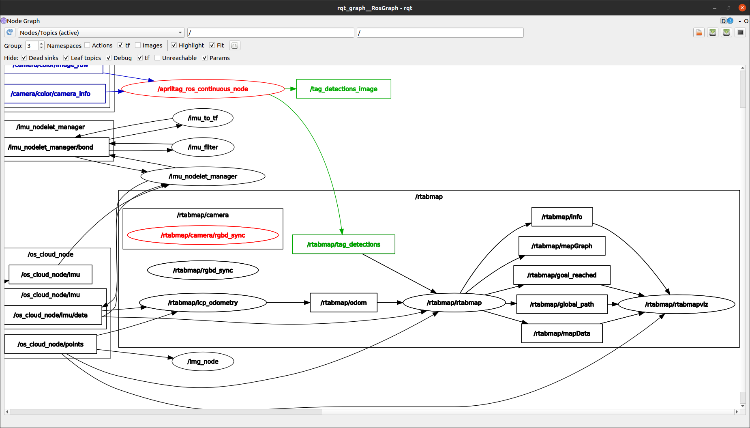
Task: Enable the Unreachable hide checkbox
Action: (157, 58)
